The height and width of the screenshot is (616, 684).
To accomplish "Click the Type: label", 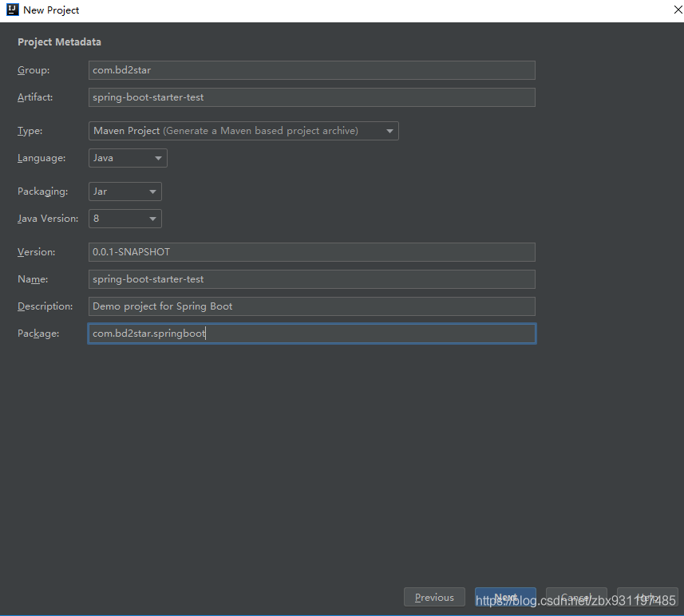I will 30,131.
